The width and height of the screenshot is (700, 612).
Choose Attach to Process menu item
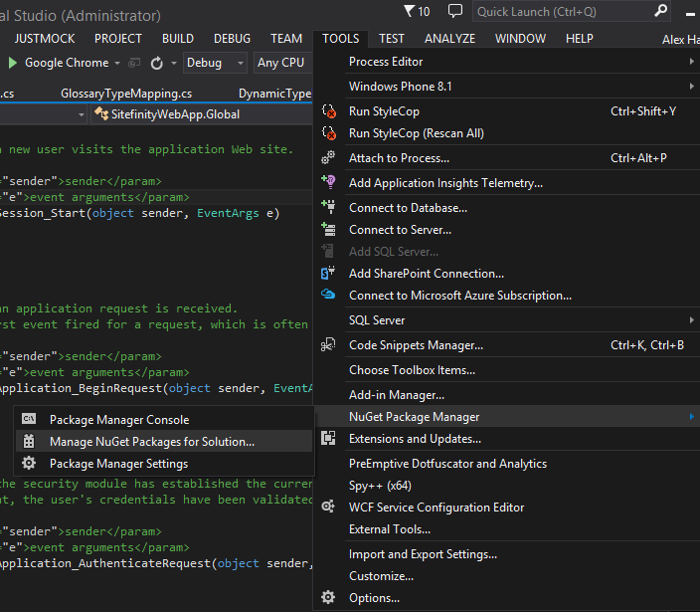(x=507, y=157)
